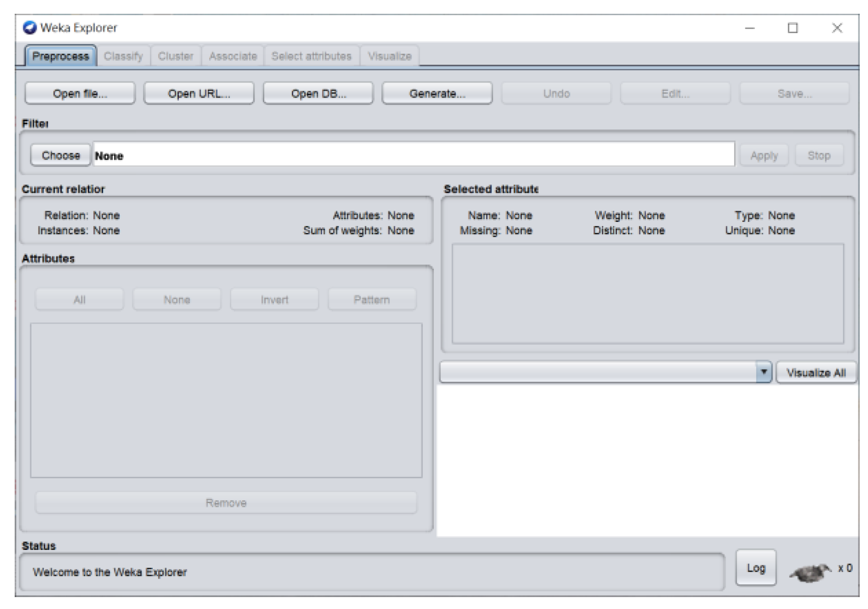Click the Remove attributes button
This screenshot has width=868, height=609.
click(226, 503)
